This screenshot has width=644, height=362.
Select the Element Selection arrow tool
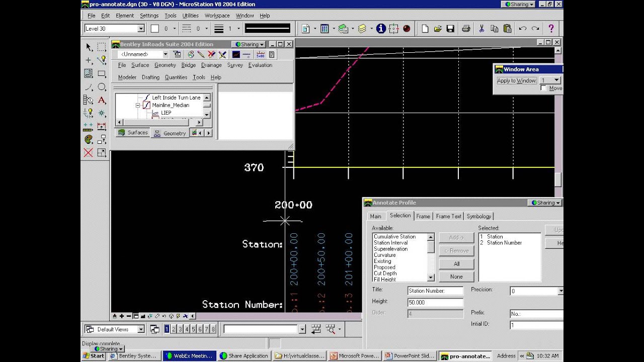pos(89,47)
